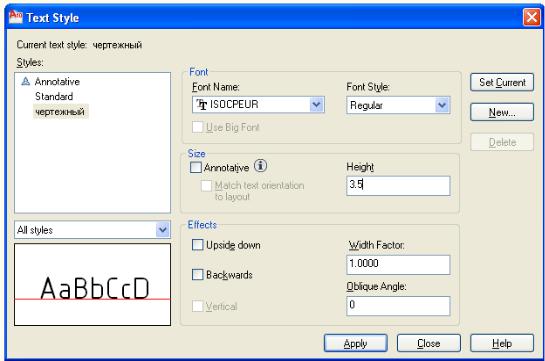The width and height of the screenshot is (545, 361).
Task: Click the Delete button
Action: point(502,142)
